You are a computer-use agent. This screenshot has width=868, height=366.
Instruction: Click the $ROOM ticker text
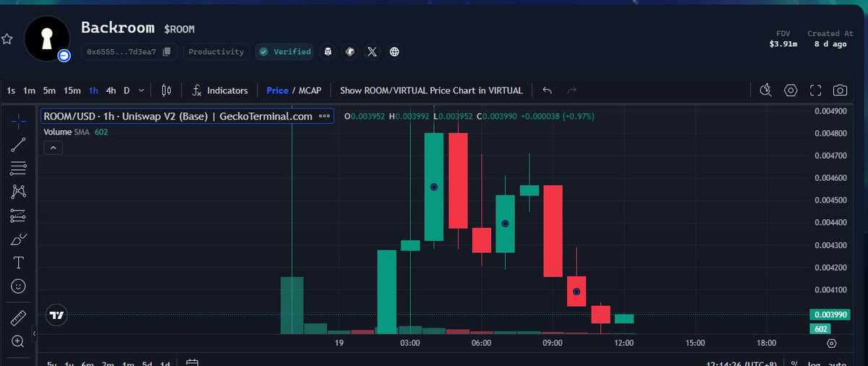179,29
